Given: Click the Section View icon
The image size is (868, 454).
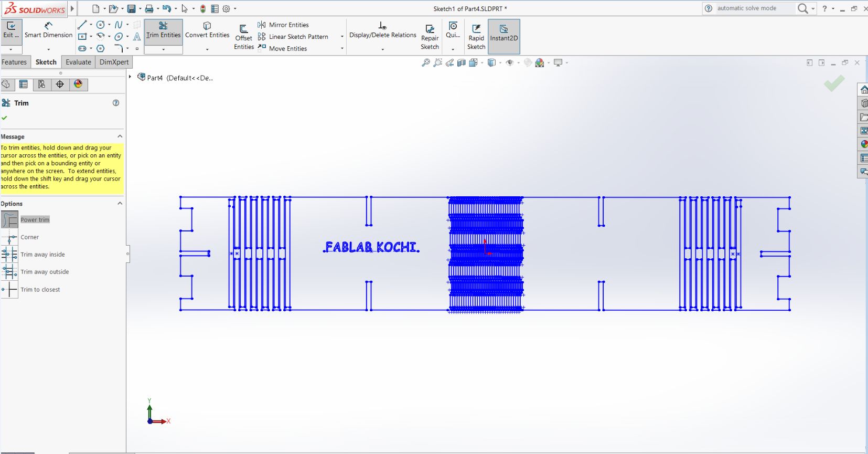Looking at the screenshot, I should [x=462, y=62].
